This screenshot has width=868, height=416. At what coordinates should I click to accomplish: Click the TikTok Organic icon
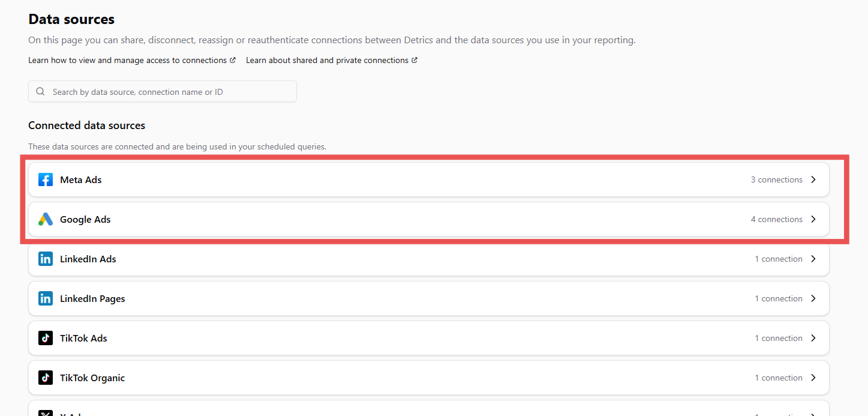pos(45,378)
